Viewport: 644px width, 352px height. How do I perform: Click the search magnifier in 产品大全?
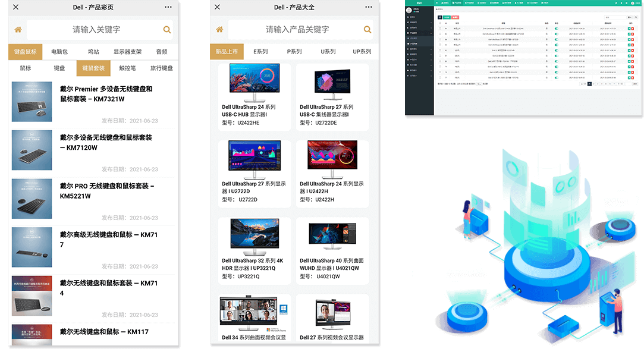[367, 30]
